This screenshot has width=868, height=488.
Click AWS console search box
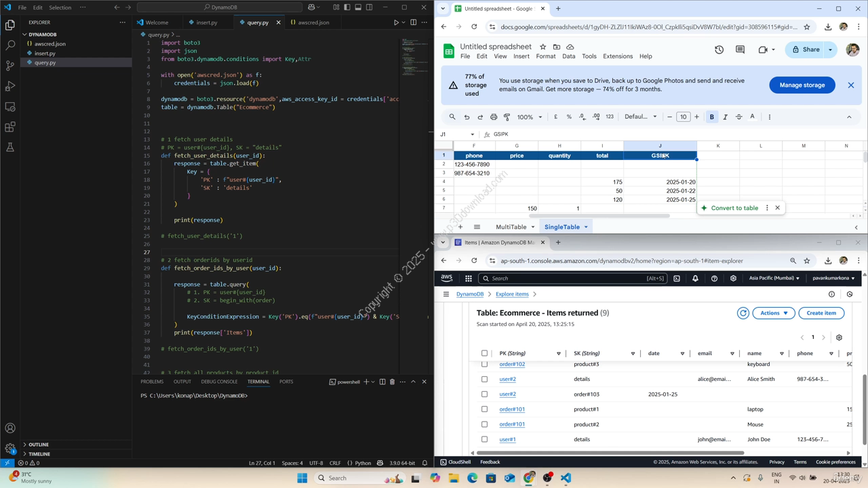tap(573, 278)
